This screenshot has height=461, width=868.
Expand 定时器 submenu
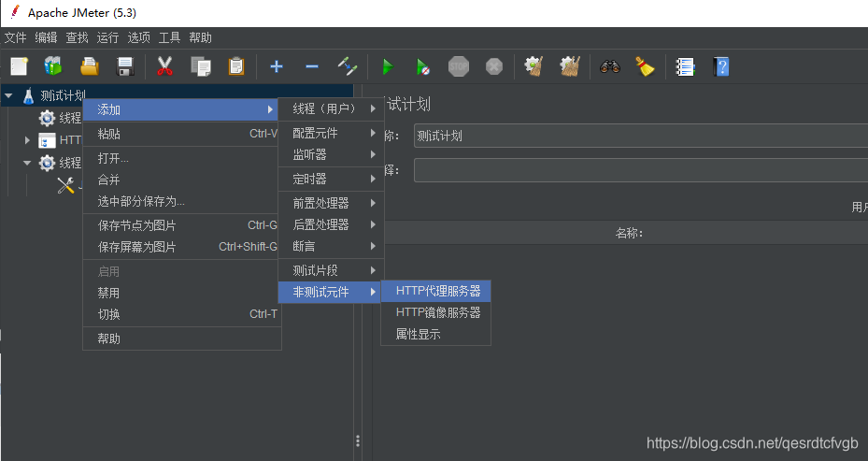(331, 179)
